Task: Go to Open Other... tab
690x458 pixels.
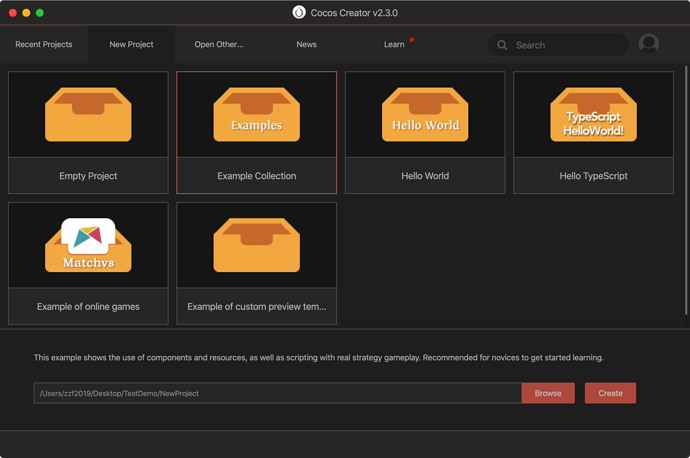Action: point(219,44)
